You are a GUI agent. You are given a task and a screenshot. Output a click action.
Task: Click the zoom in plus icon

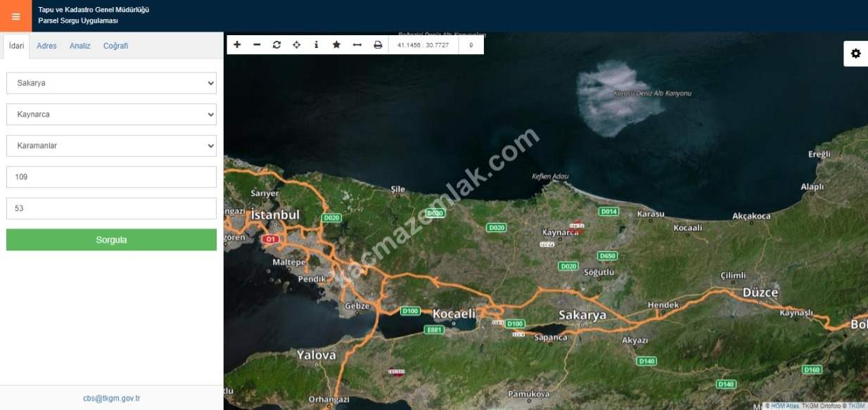pyautogui.click(x=237, y=45)
